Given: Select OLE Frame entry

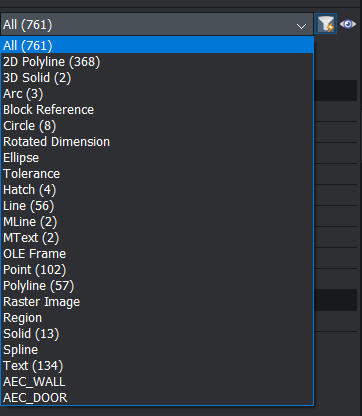Looking at the screenshot, I should coord(157,254).
